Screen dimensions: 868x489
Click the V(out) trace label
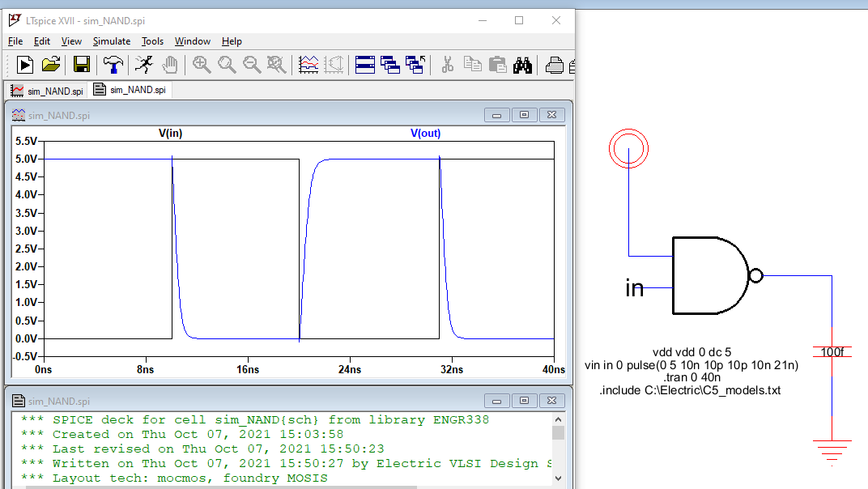tap(426, 134)
